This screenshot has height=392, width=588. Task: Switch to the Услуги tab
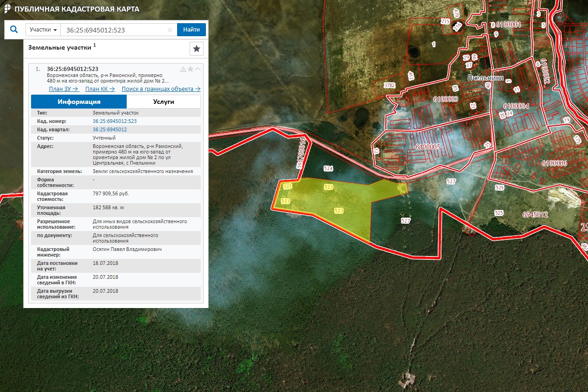164,102
